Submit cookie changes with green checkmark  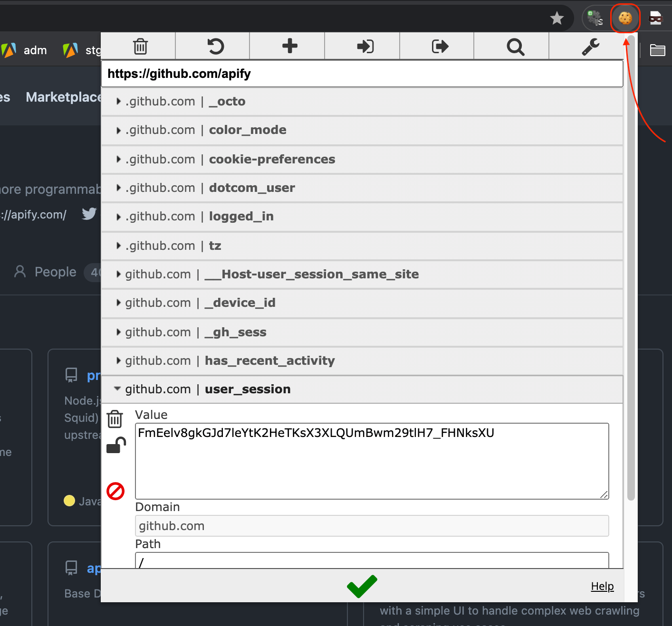362,587
